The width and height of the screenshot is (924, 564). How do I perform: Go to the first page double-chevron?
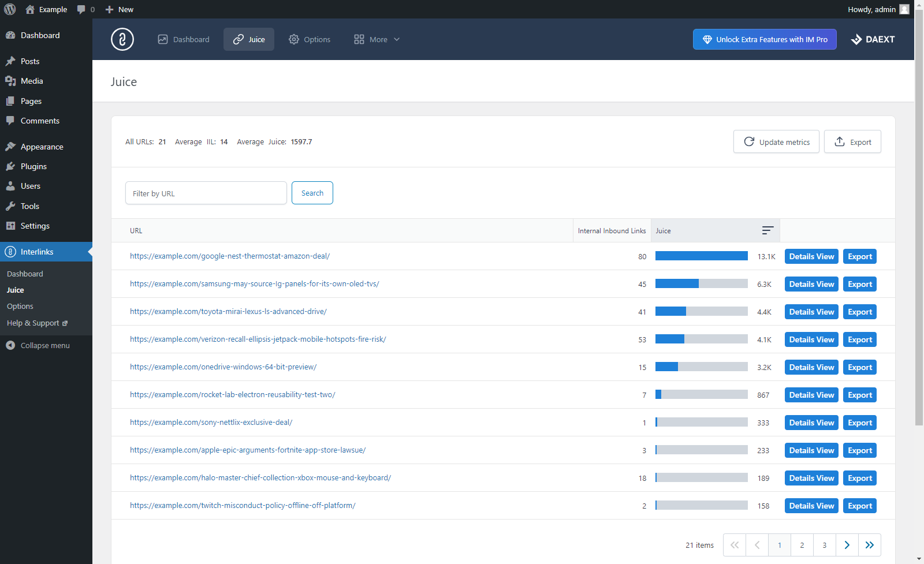pos(735,545)
